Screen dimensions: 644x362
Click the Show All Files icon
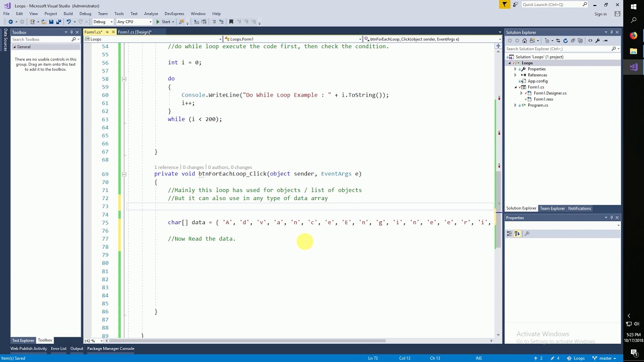coord(580,41)
